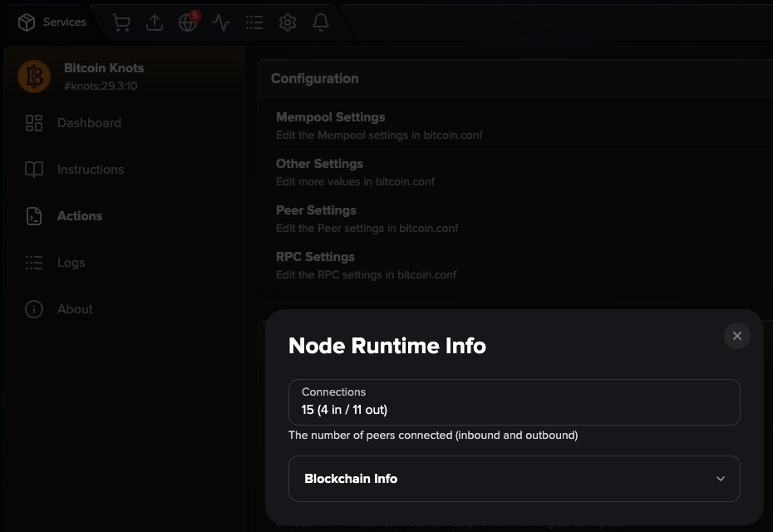Click the #knots:29.3:10 version text
The height and width of the screenshot is (532, 773).
pos(101,86)
